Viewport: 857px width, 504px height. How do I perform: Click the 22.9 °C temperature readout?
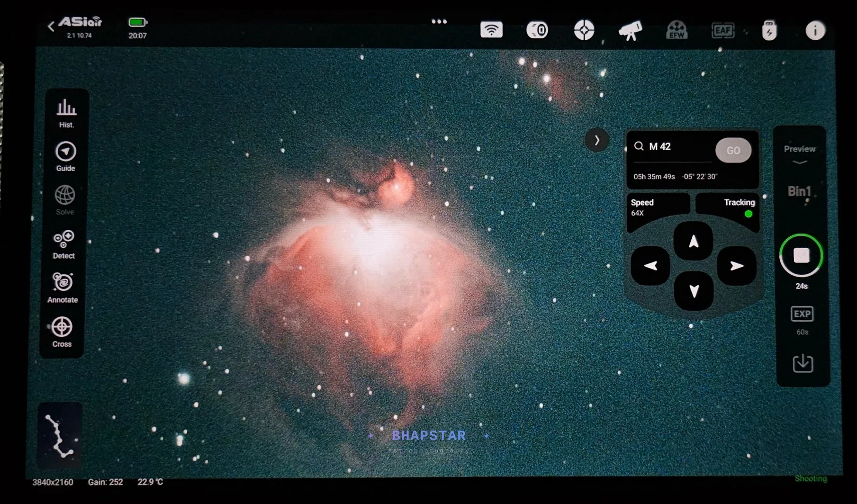tap(150, 482)
